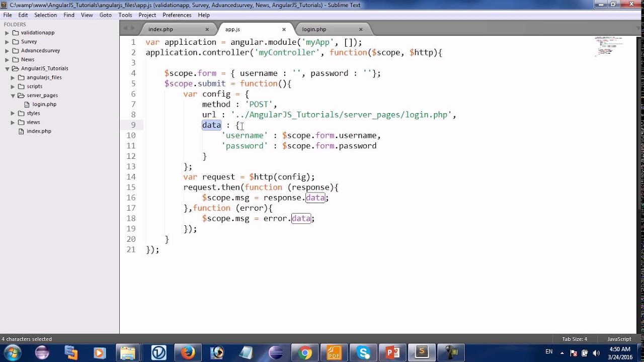
Task: Change Tab Size: 4 setting
Action: [x=575, y=339]
